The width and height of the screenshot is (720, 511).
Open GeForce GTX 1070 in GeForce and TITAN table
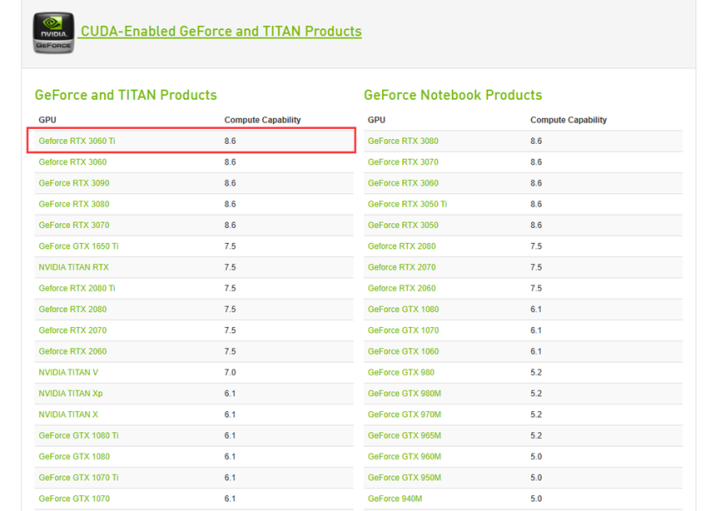(74, 499)
